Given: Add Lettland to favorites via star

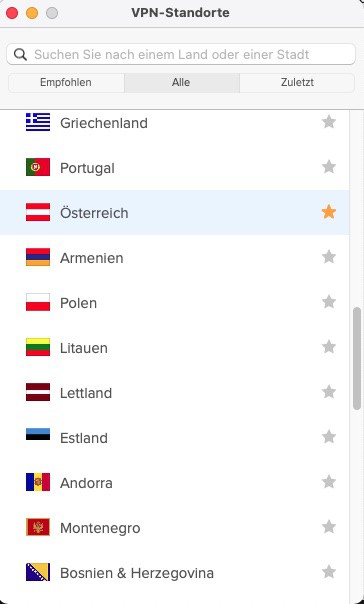Looking at the screenshot, I should pos(329,392).
